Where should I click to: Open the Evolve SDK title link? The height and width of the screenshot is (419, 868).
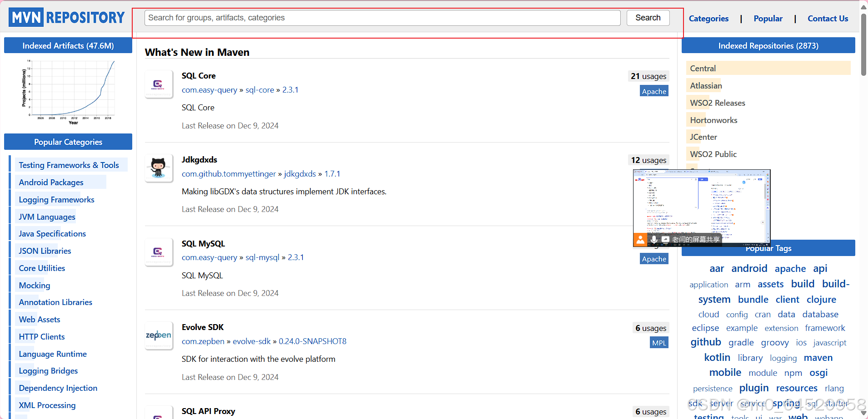pos(203,327)
